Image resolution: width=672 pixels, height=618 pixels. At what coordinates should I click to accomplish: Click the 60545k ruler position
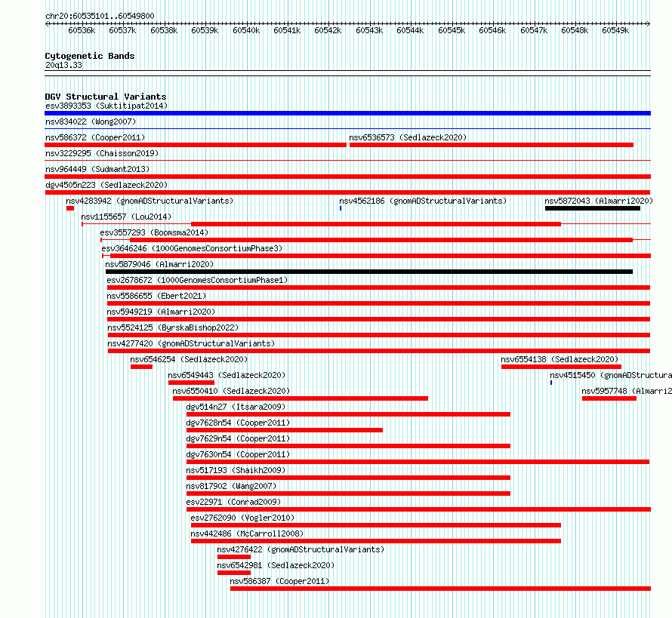pos(452,30)
